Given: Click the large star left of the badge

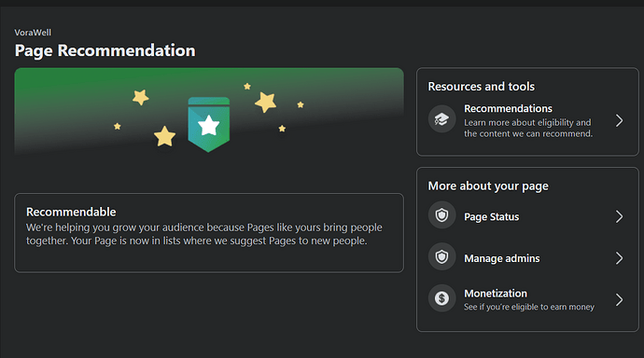Looking at the screenshot, I should (x=164, y=136).
